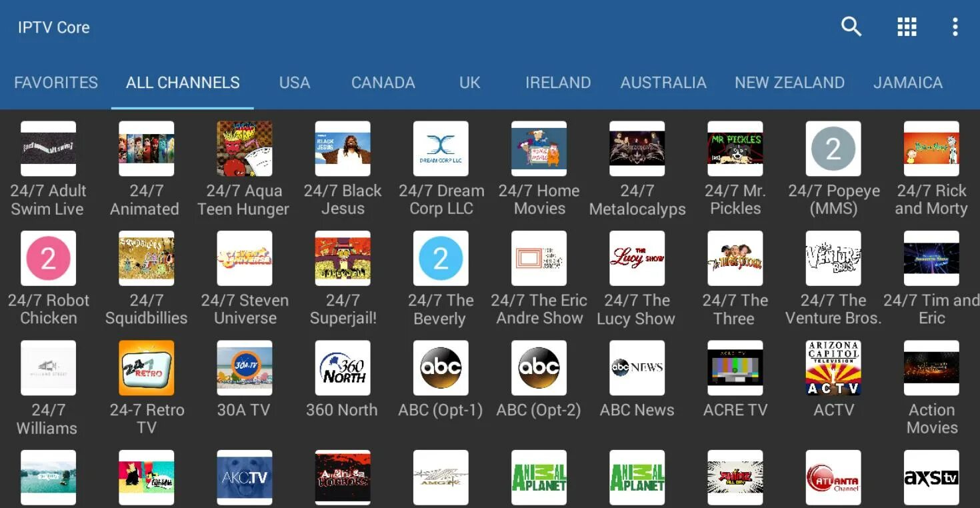
Task: Open 24/7 Steven Universe channel icon
Action: pos(245,259)
